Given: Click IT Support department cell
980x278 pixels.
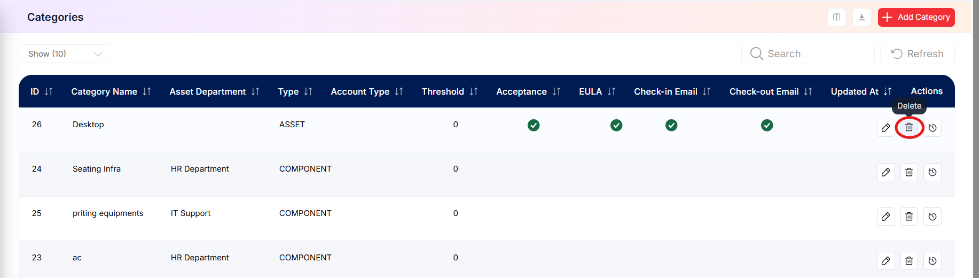Looking at the screenshot, I should click(x=191, y=213).
